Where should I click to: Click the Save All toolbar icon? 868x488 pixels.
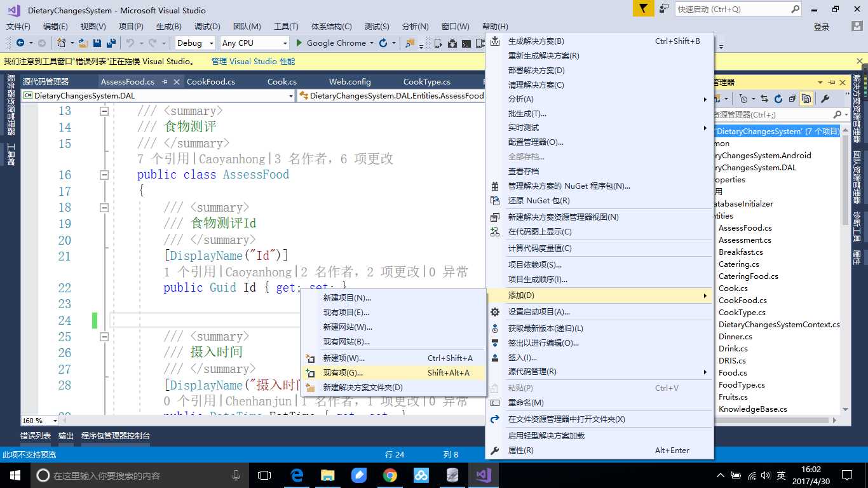(111, 43)
